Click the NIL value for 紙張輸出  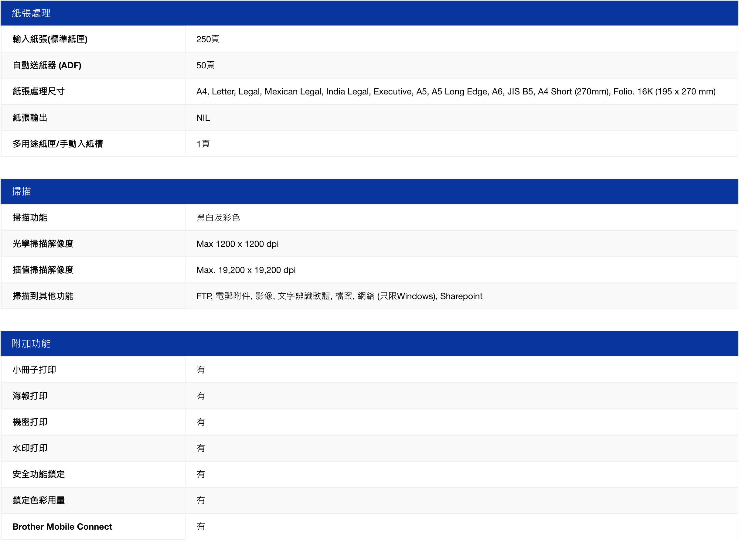tap(203, 118)
